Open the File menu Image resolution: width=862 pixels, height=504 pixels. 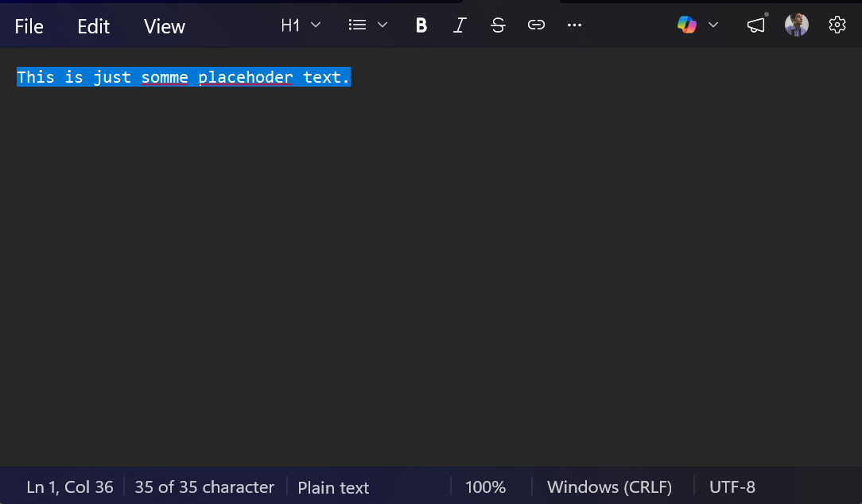(x=29, y=25)
